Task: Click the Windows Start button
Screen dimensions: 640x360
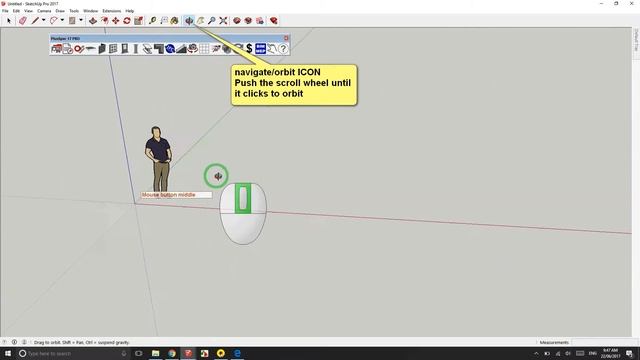Action: point(8,353)
